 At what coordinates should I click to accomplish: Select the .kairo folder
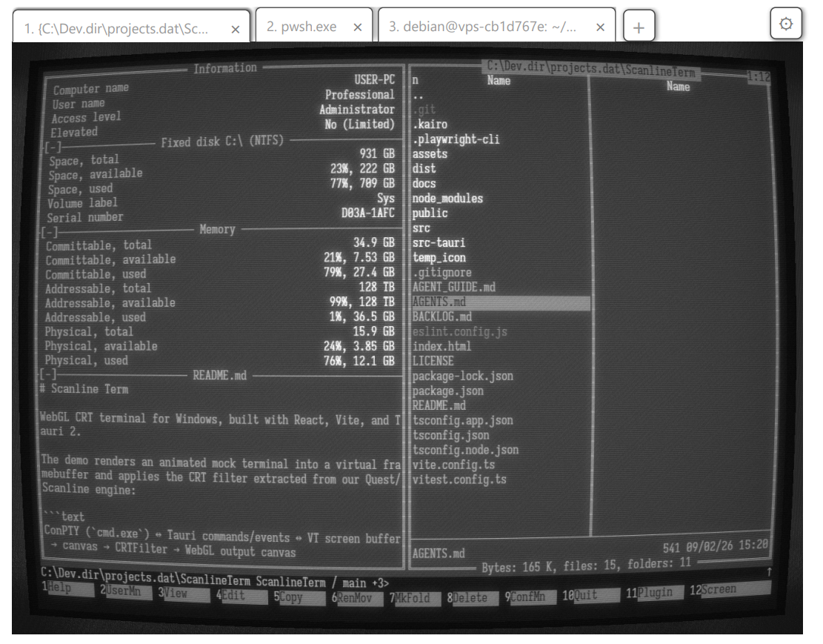pos(430,124)
